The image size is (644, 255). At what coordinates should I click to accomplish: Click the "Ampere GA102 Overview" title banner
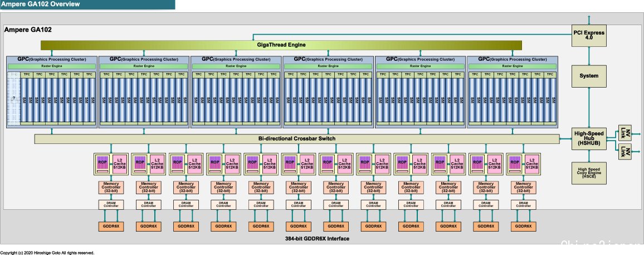click(x=87, y=4)
